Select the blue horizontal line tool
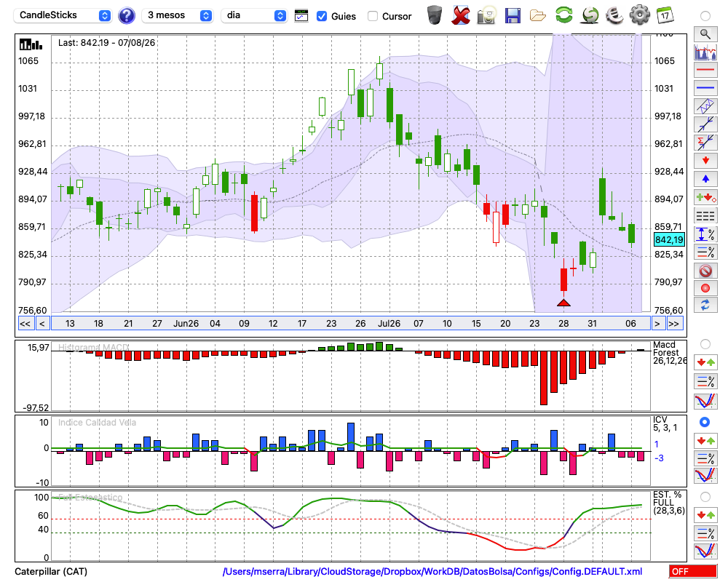 (705, 88)
